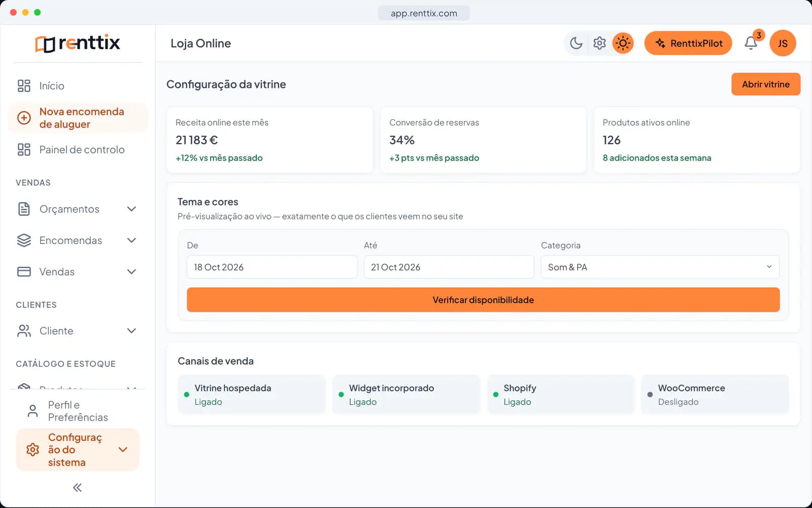
Task: Open notifications bell
Action: 751,43
